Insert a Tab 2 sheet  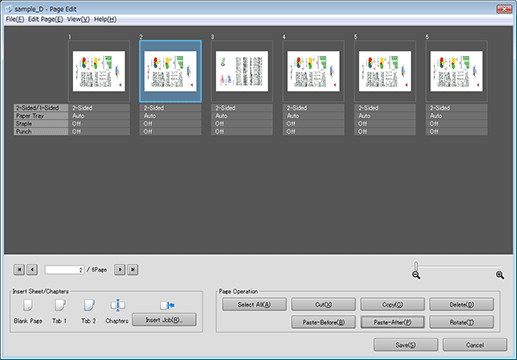point(89,305)
